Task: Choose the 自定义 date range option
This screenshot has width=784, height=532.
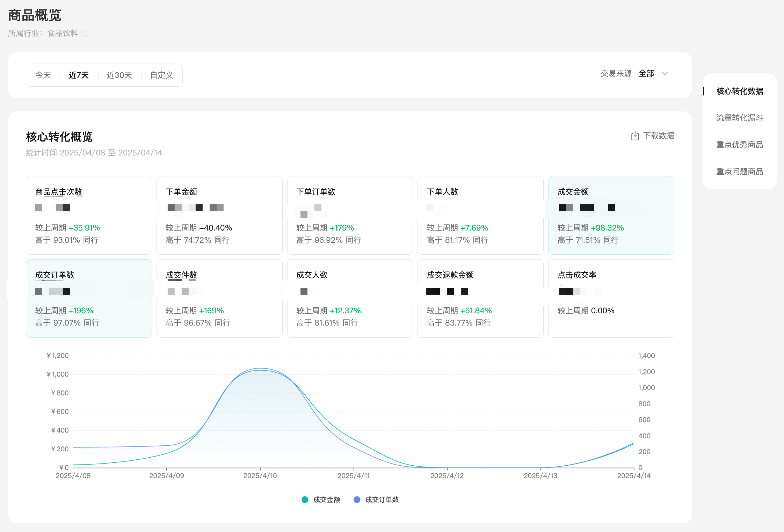Action: (161, 75)
